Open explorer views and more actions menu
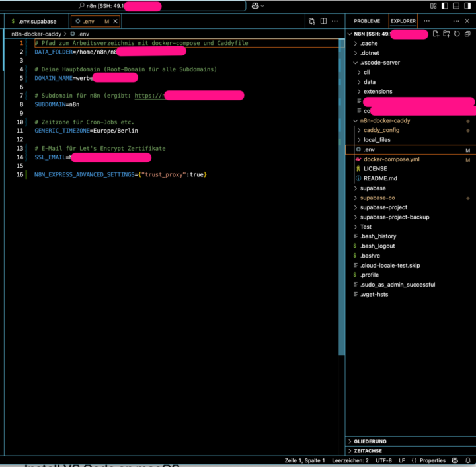The image size is (476, 467). [456, 21]
